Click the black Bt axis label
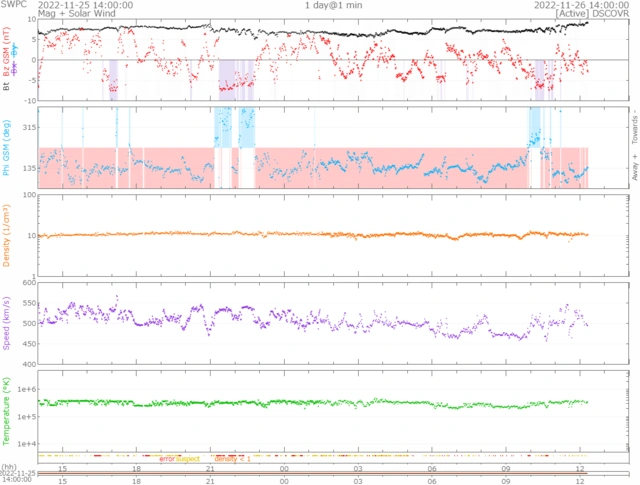Viewport: 640px width, 485px height. [x=6, y=87]
